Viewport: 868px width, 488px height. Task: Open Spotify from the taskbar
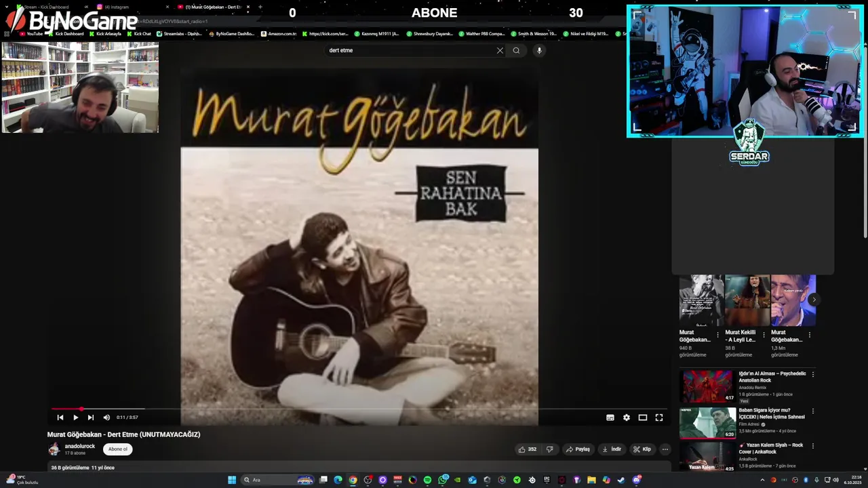coord(427,480)
